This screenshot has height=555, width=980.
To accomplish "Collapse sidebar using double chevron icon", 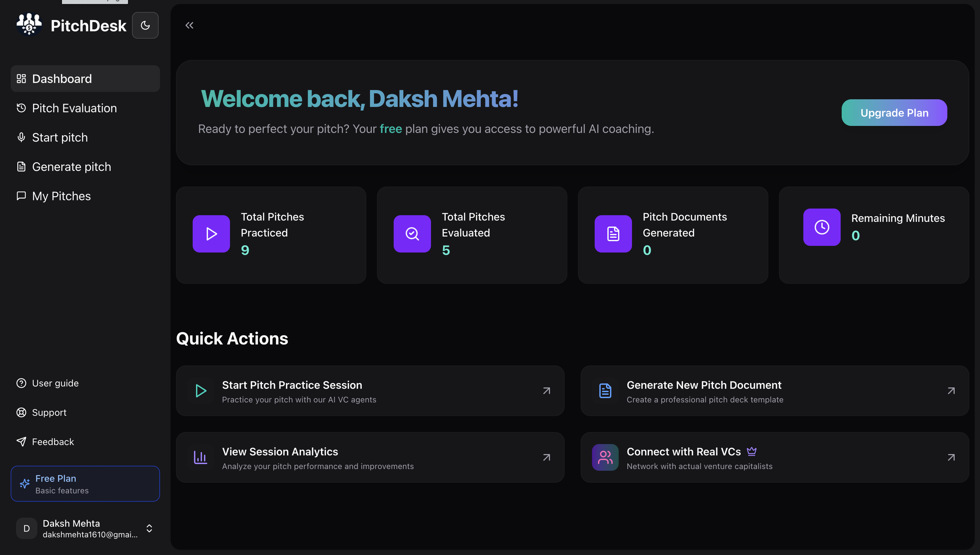I will [189, 25].
